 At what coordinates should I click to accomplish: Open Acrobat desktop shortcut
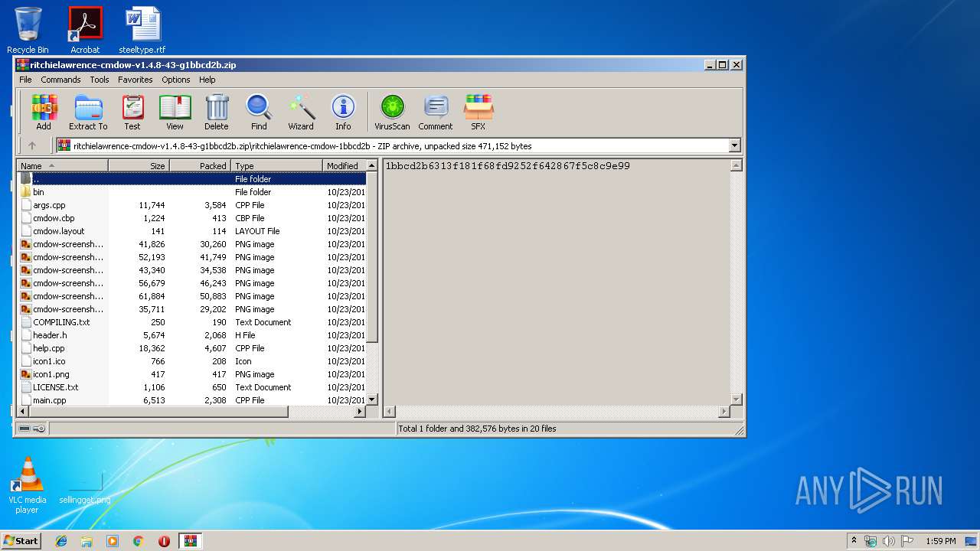pyautogui.click(x=85, y=30)
